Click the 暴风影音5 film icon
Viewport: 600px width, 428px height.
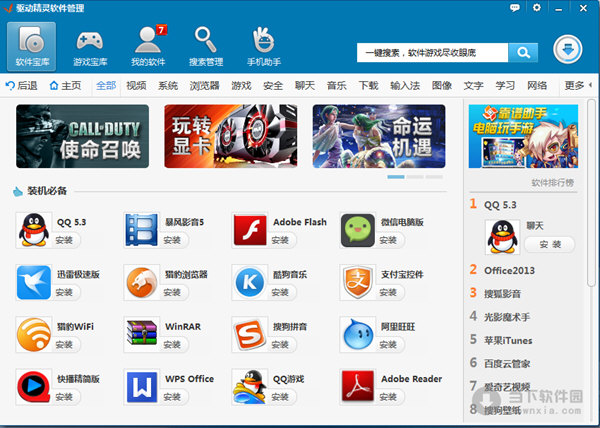(142, 230)
